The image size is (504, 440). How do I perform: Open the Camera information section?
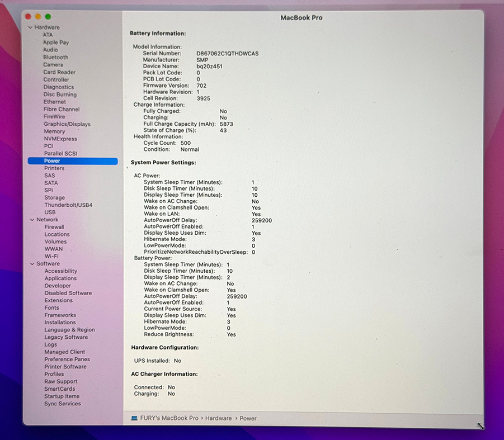tap(53, 64)
